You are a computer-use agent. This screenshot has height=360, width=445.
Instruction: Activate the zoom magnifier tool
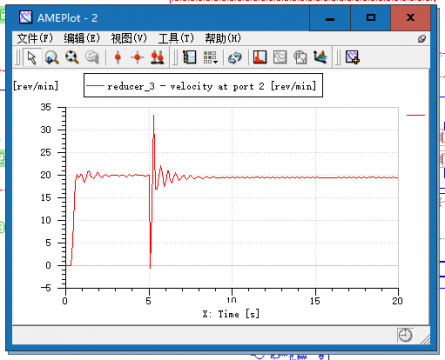(x=52, y=57)
